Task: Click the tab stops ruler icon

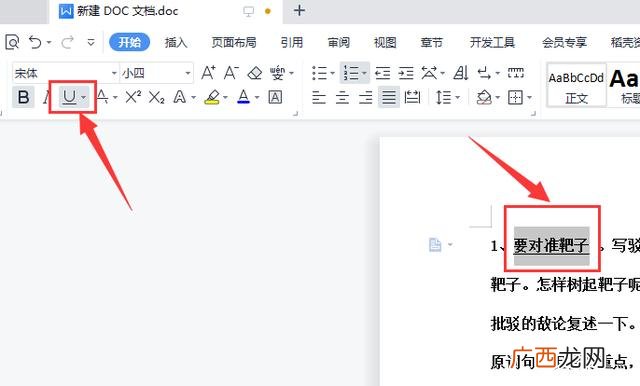Action: tap(516, 73)
